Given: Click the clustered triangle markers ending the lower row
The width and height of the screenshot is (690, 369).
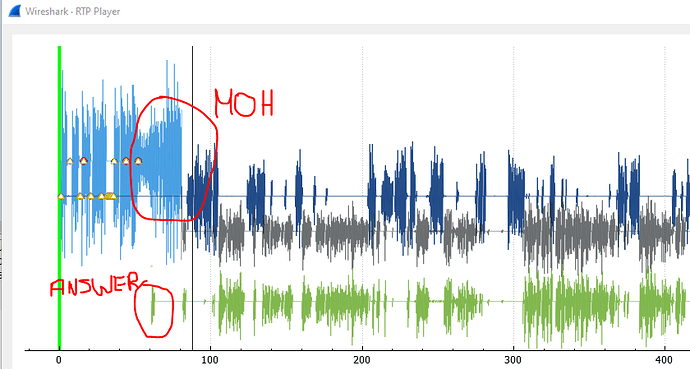Looking at the screenshot, I should [110, 196].
